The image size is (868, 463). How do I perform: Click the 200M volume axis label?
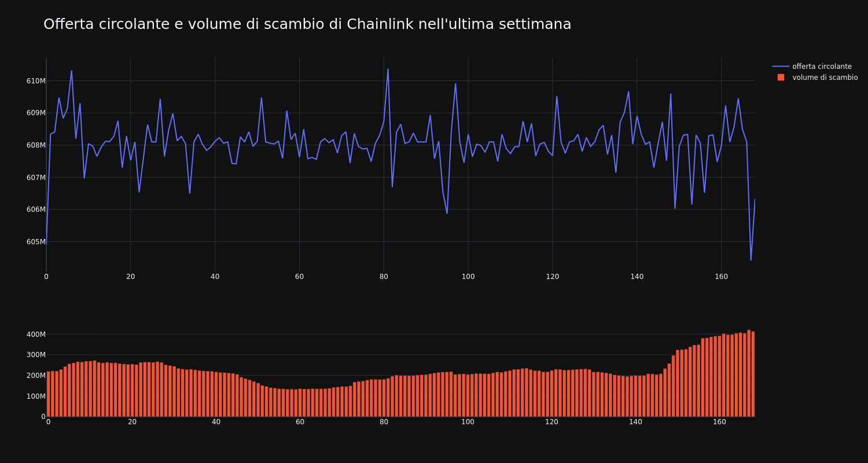pos(36,375)
